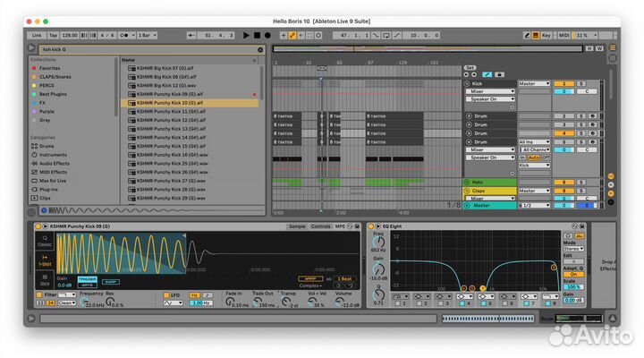Toggle the Lock Envelopes icon
644x358 pixels.
point(499,74)
